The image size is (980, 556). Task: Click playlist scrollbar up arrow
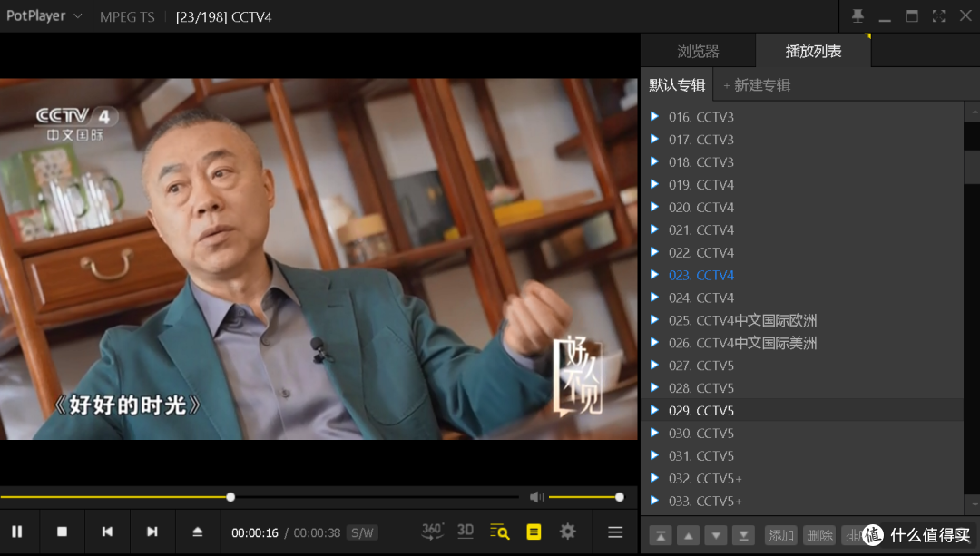974,112
